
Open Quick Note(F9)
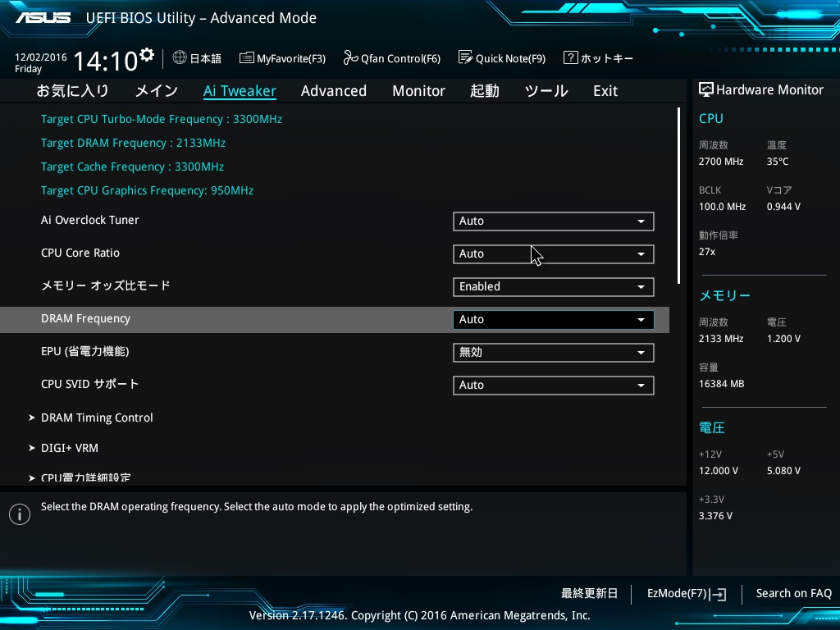(x=502, y=58)
